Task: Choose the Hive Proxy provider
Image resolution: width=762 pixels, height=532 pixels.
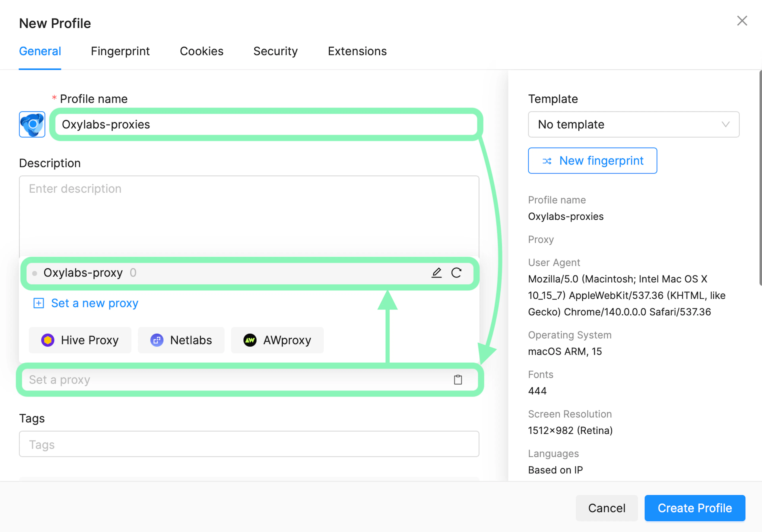Action: (x=80, y=340)
